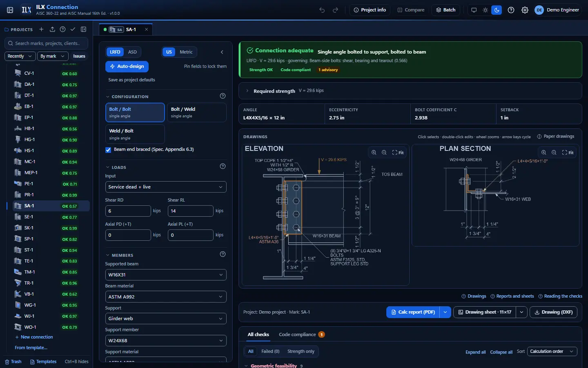This screenshot has height=368, width=588.
Task: Switch design method to ASD
Action: click(132, 52)
